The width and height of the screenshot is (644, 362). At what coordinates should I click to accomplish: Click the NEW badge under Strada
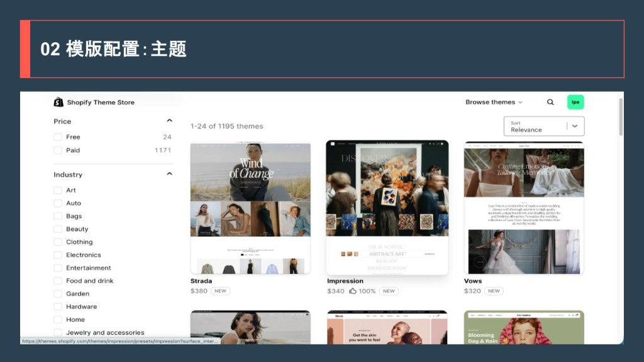point(221,291)
